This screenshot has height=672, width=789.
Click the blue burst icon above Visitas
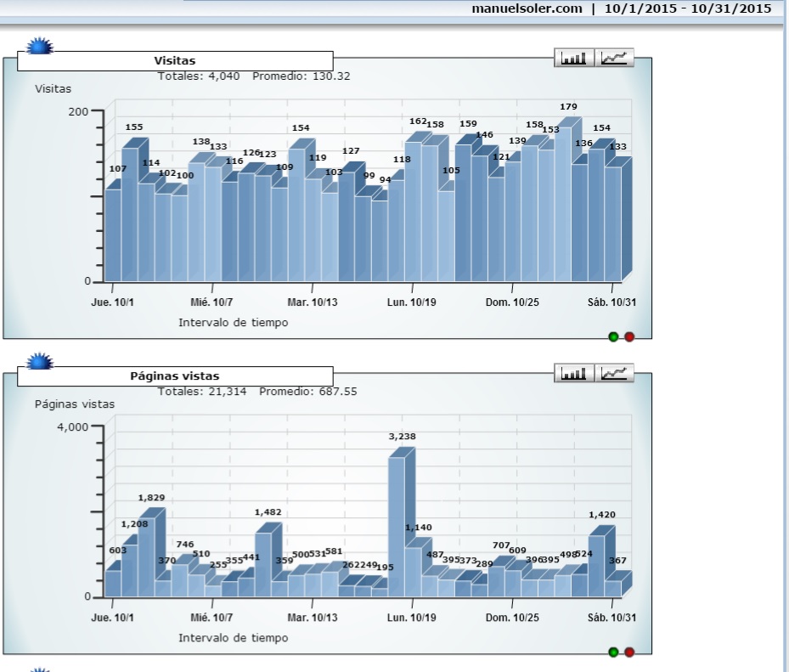(x=40, y=46)
